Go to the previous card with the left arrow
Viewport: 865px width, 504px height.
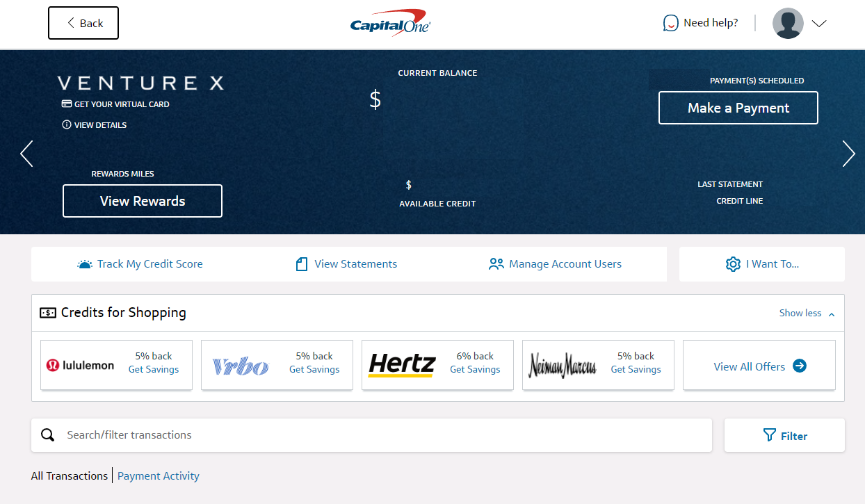[x=26, y=154]
